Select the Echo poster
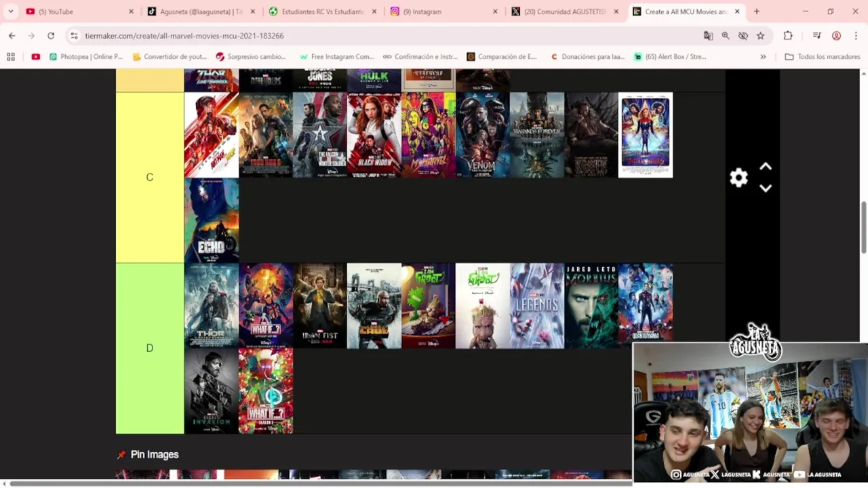The image size is (868, 488). (212, 220)
